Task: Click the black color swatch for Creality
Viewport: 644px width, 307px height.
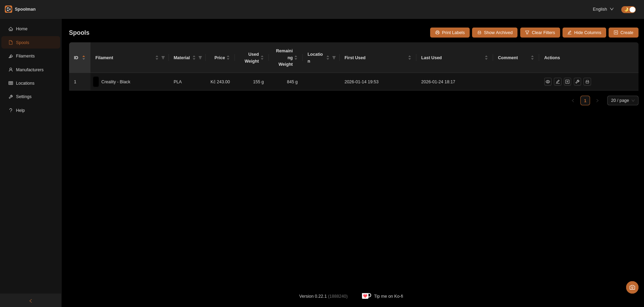Action: [x=96, y=82]
